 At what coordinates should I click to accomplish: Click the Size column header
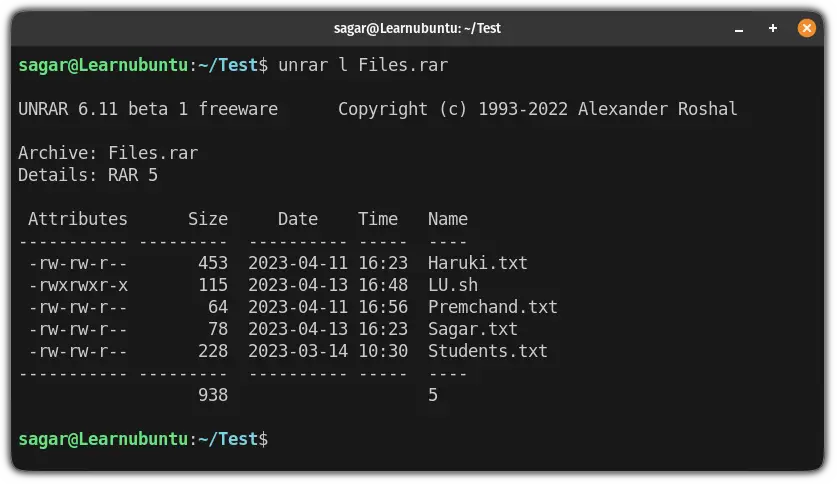(208, 219)
